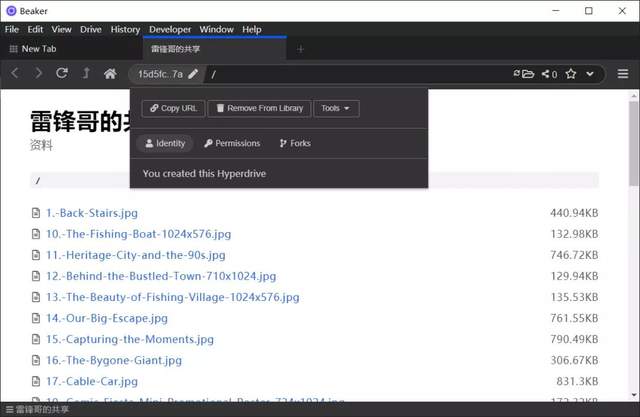
Task: Click Remove From Library button
Action: pyautogui.click(x=260, y=109)
